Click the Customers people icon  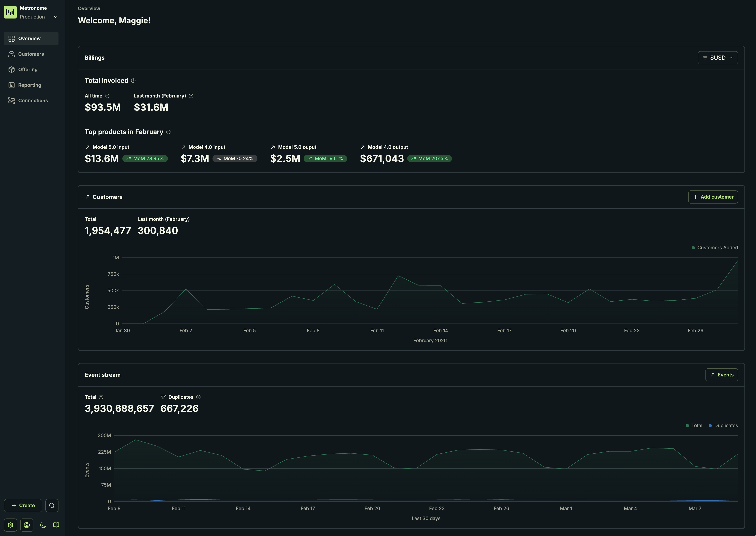tap(12, 54)
